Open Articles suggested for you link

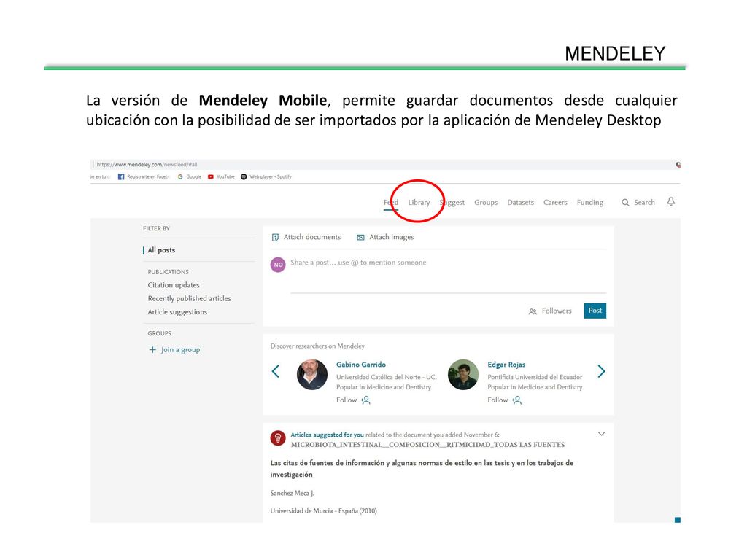click(x=327, y=435)
